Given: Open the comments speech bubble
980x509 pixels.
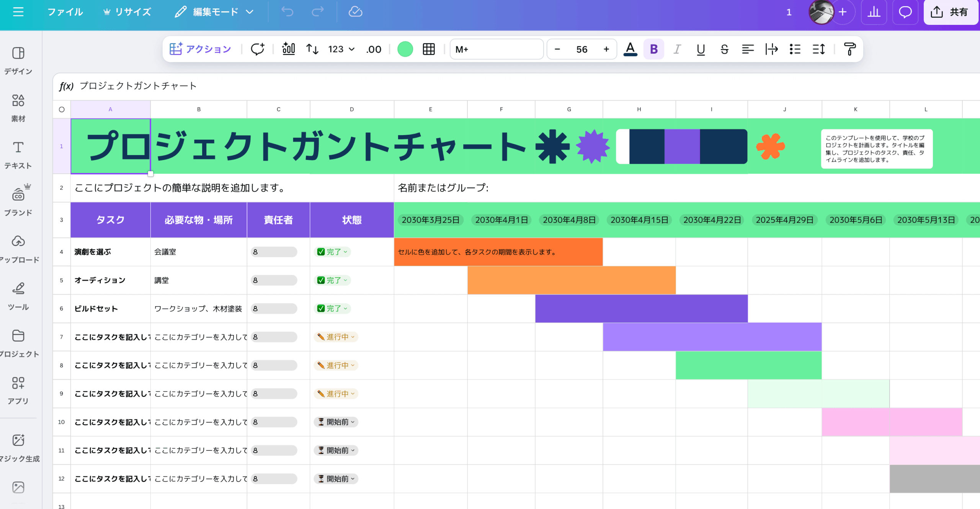Looking at the screenshot, I should [905, 12].
